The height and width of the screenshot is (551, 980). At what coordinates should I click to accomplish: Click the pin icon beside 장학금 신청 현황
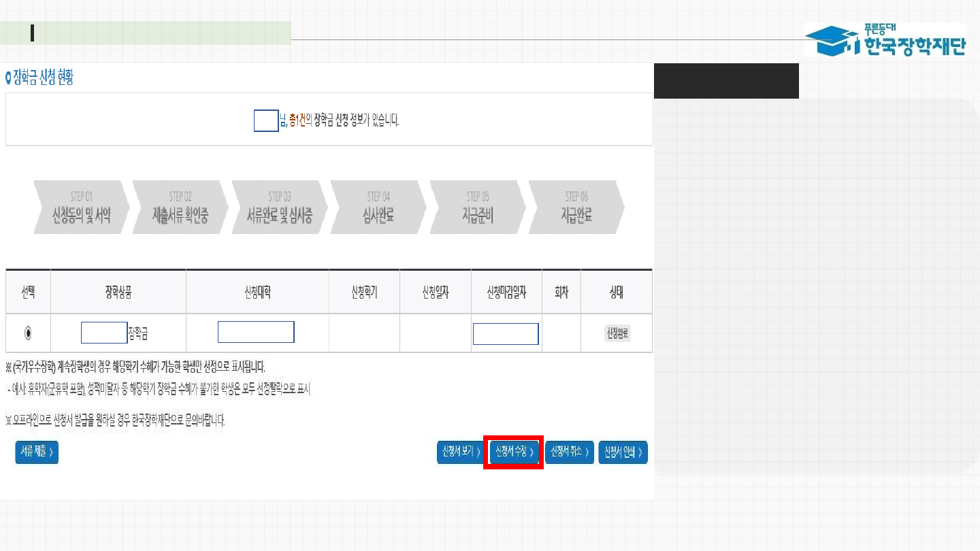pyautogui.click(x=8, y=78)
